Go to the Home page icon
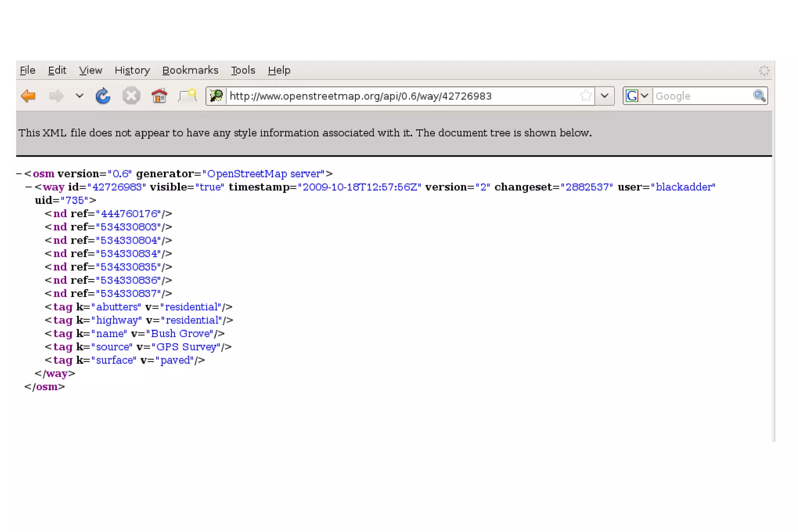Screen dimensions: 798x532 (x=159, y=96)
